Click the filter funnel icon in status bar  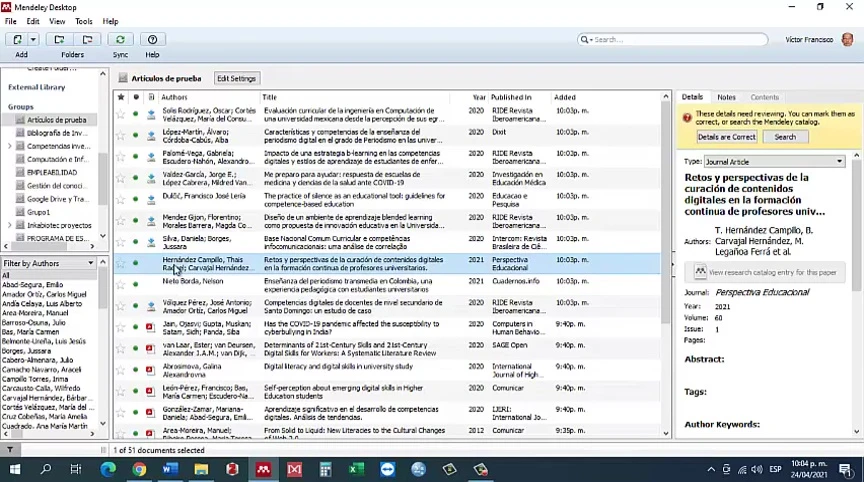(10, 450)
